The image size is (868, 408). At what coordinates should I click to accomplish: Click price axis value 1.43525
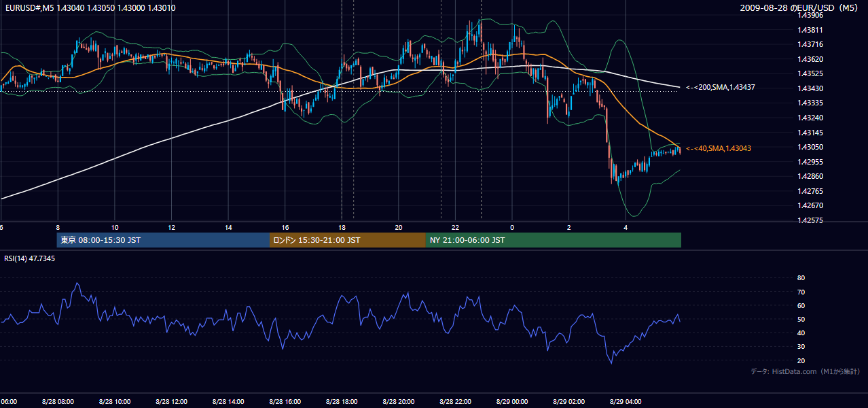point(810,73)
